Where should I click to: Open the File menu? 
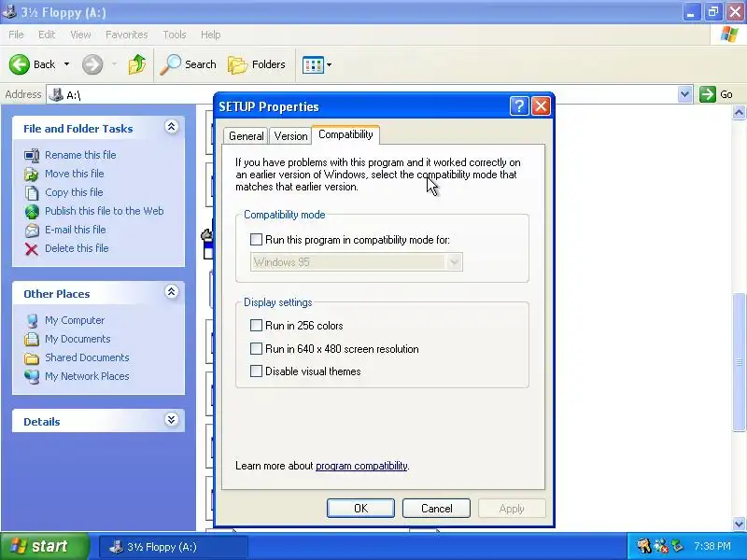(16, 35)
